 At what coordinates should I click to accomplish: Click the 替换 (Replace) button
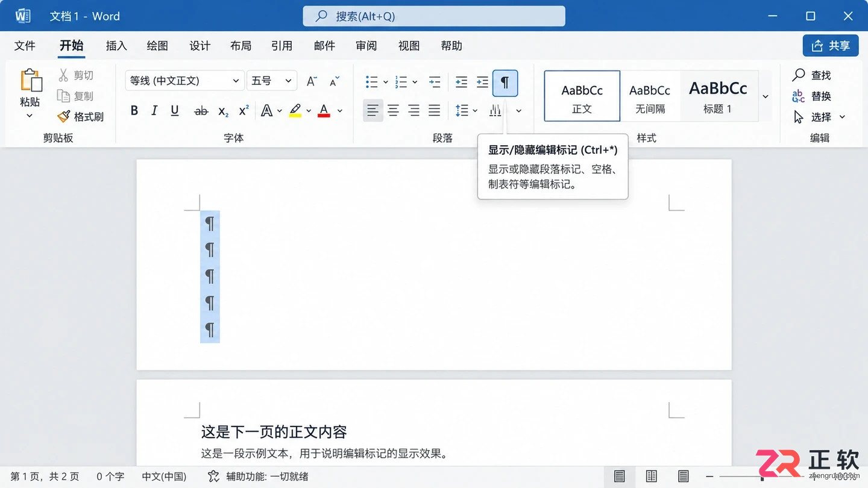(812, 96)
